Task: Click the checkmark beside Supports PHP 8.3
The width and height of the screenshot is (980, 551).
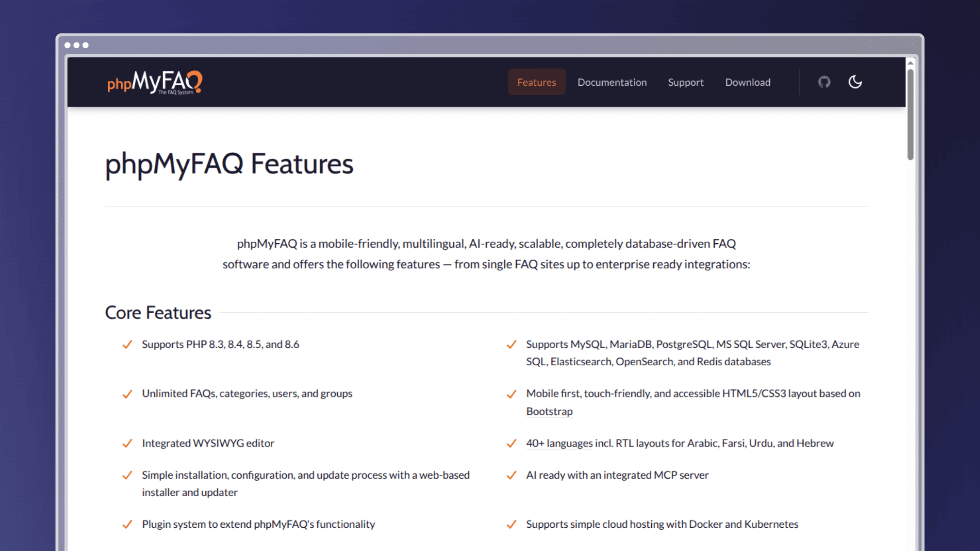Action: [127, 344]
